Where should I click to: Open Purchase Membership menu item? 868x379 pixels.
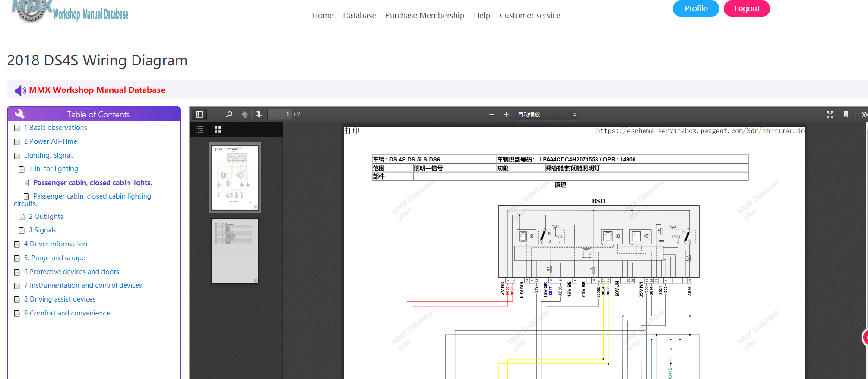(x=425, y=15)
